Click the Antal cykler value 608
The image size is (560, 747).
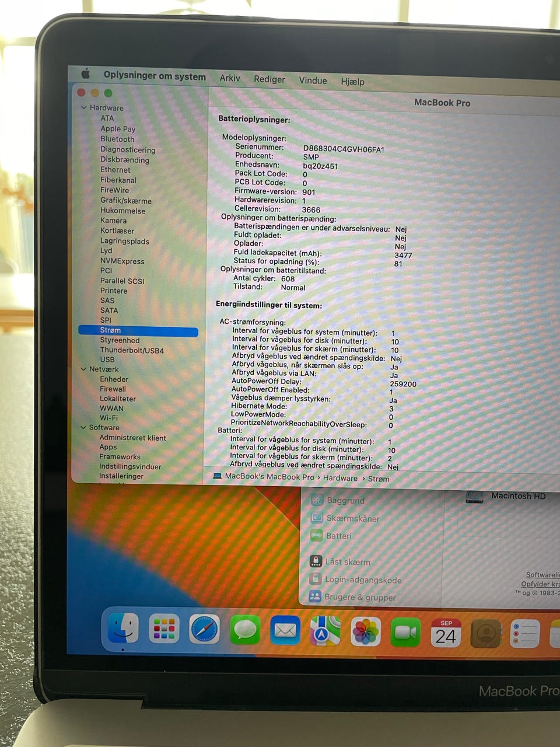[288, 279]
